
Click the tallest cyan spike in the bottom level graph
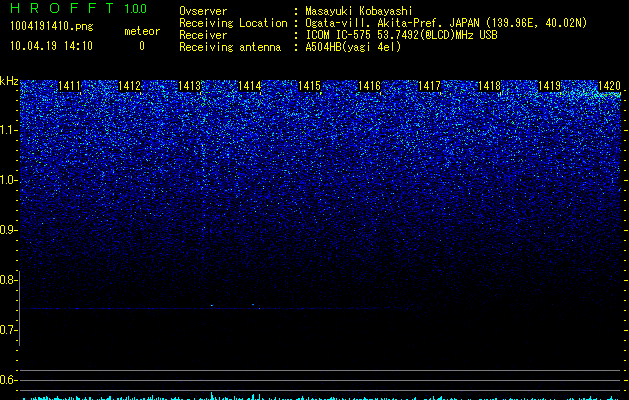(x=212, y=395)
